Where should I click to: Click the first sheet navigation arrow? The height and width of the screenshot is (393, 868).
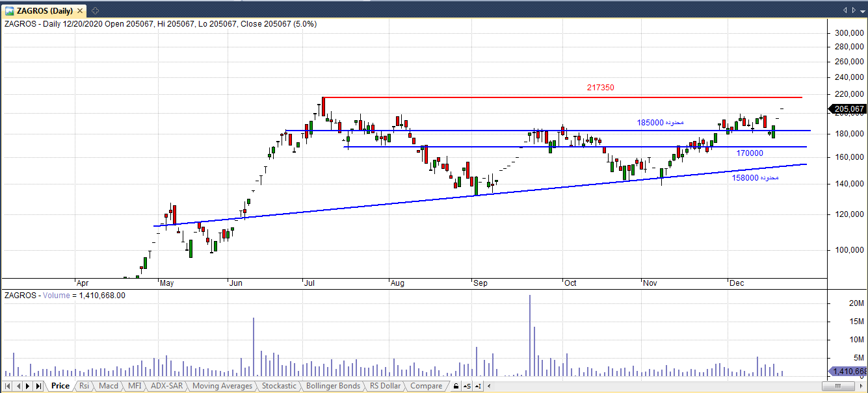[x=8, y=387]
